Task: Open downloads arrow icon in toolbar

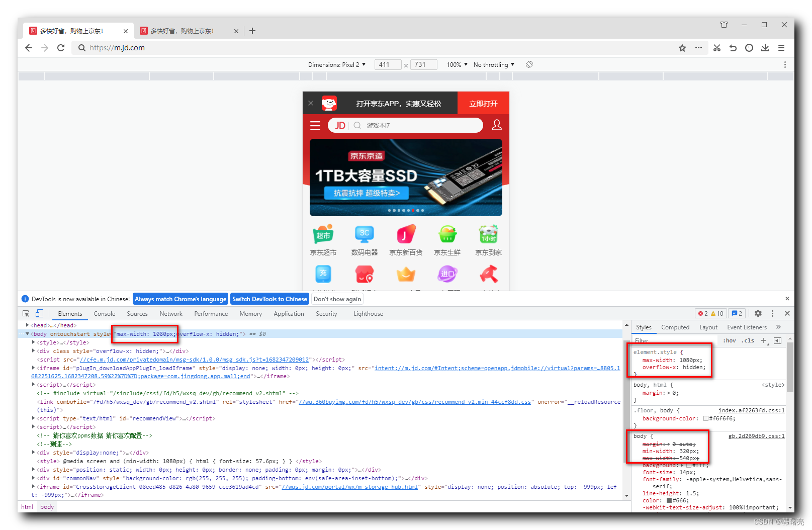Action: (765, 48)
